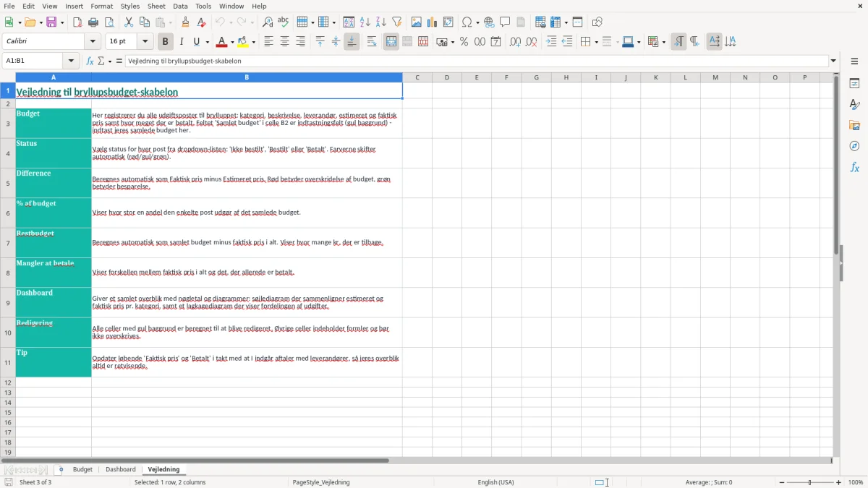
Task: Toggle Bold formatting
Action: click(166, 42)
